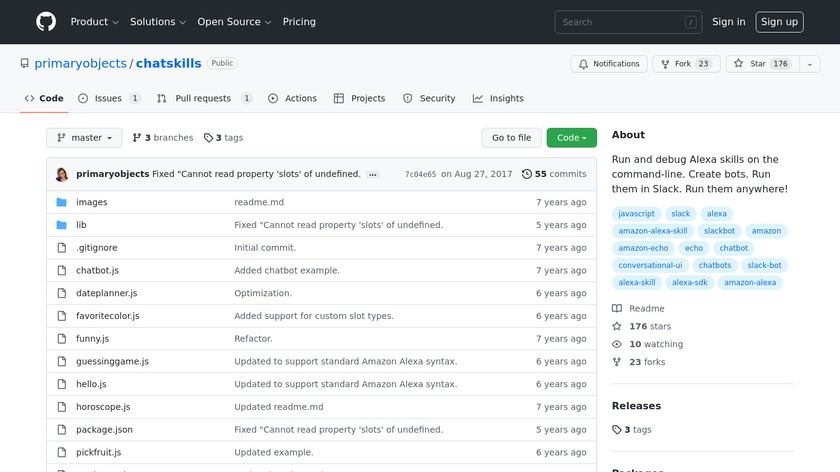
Task: Click the Readme book icon in About
Action: click(x=618, y=309)
